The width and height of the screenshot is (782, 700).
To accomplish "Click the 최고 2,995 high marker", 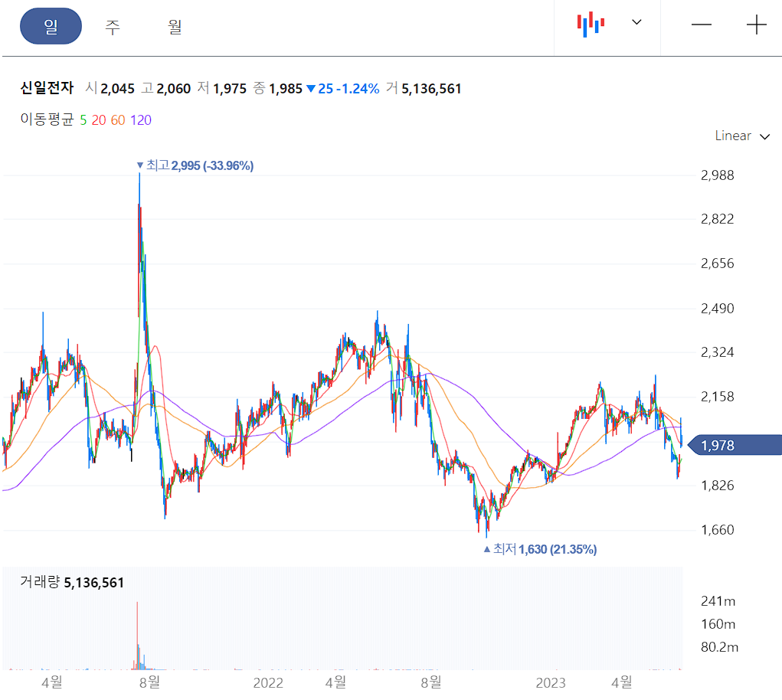I will click(196, 165).
